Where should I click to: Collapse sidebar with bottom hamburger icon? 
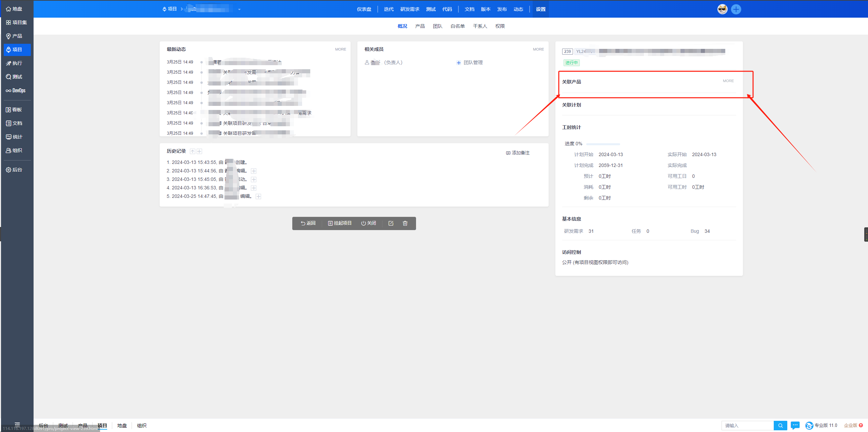pos(17,424)
